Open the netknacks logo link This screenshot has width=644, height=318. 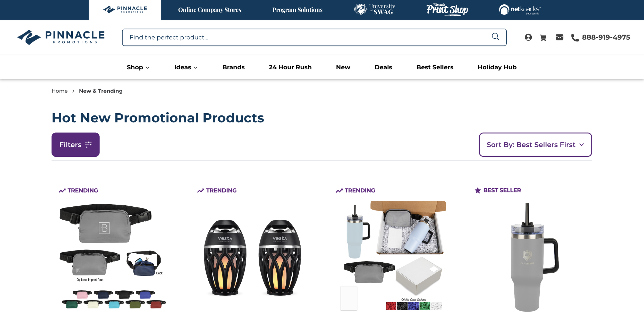520,10
